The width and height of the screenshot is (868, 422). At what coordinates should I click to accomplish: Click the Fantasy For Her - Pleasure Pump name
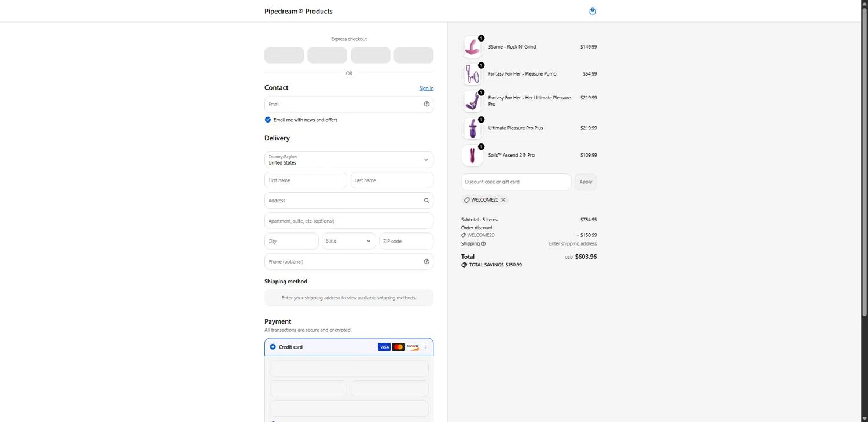(x=523, y=74)
